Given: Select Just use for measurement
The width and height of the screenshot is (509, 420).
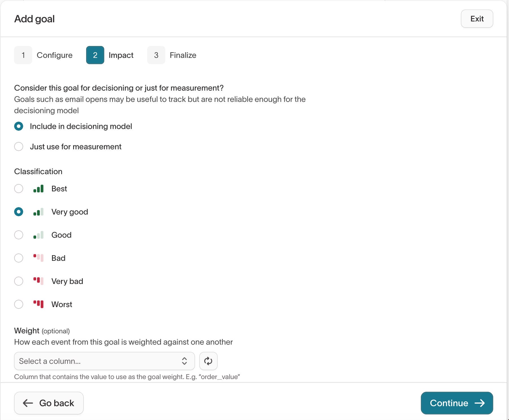Looking at the screenshot, I should (x=19, y=146).
